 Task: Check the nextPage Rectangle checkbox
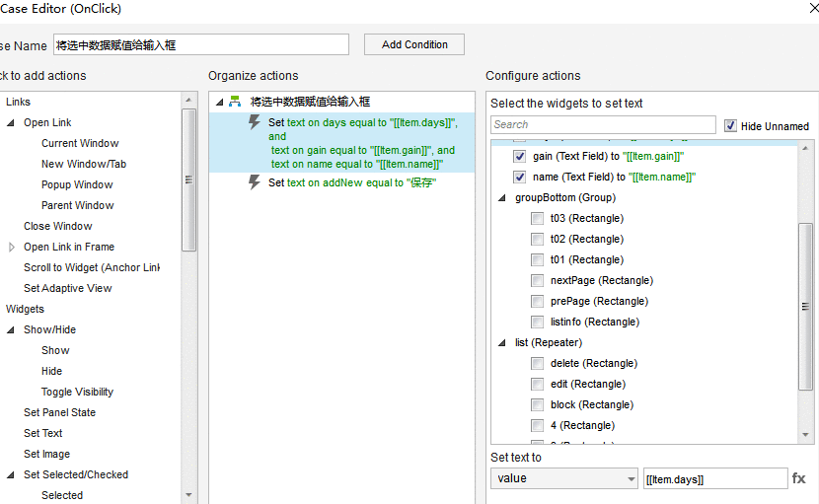coord(537,280)
